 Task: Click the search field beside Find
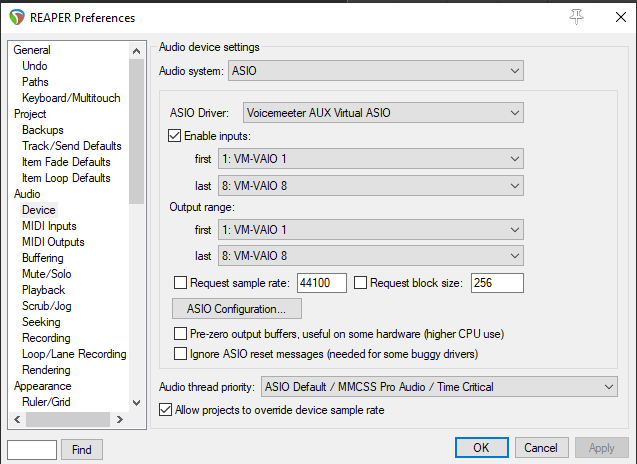(x=32, y=450)
